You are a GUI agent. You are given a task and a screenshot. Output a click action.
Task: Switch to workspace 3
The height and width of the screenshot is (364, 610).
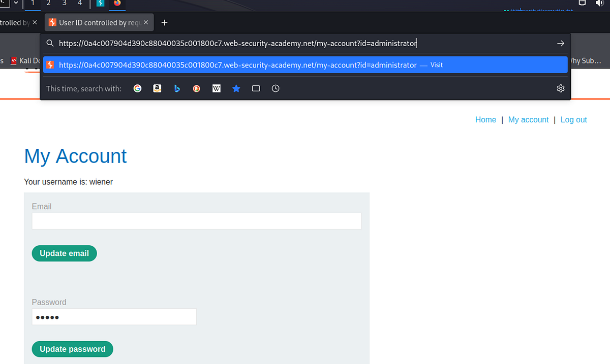tap(64, 3)
